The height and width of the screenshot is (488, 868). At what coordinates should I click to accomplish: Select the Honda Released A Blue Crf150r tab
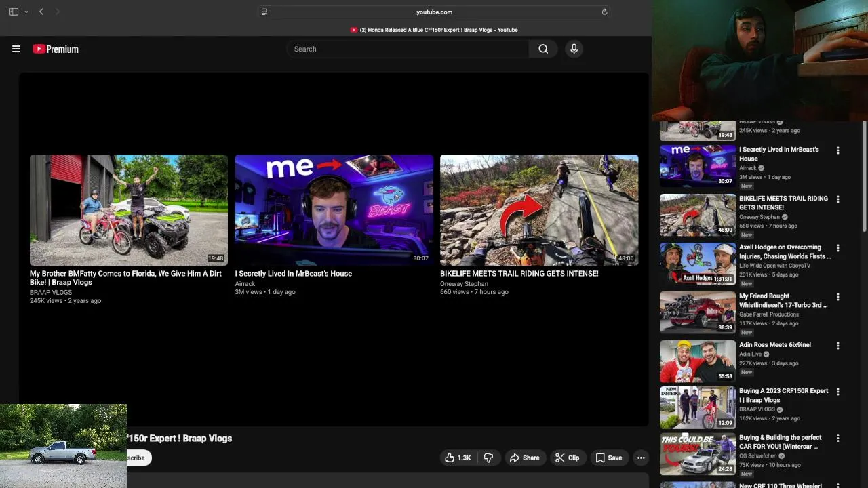[434, 30]
